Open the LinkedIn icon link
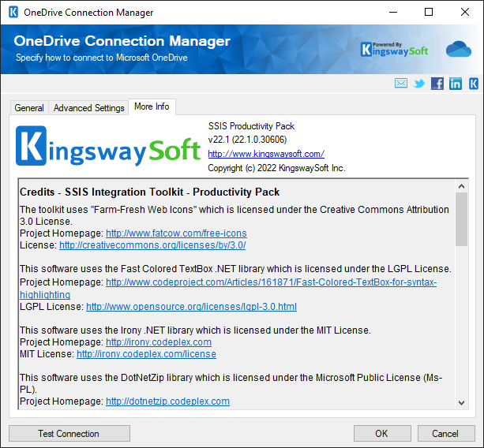484x448 pixels. pos(456,84)
